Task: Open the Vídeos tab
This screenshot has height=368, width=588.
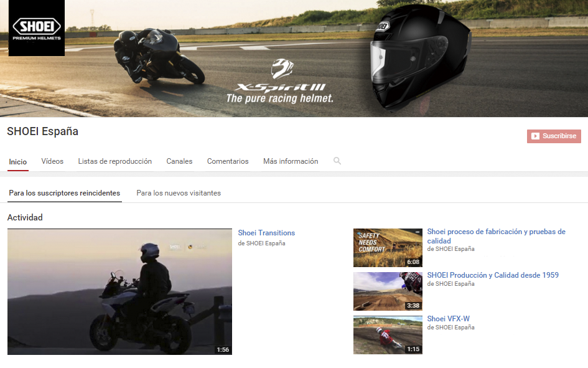Action: click(x=52, y=161)
